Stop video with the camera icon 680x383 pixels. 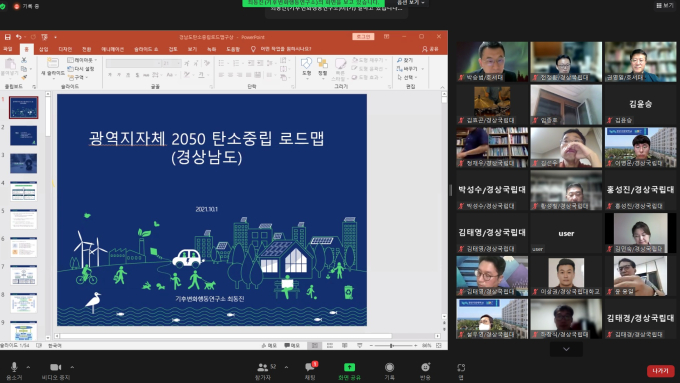[56, 367]
